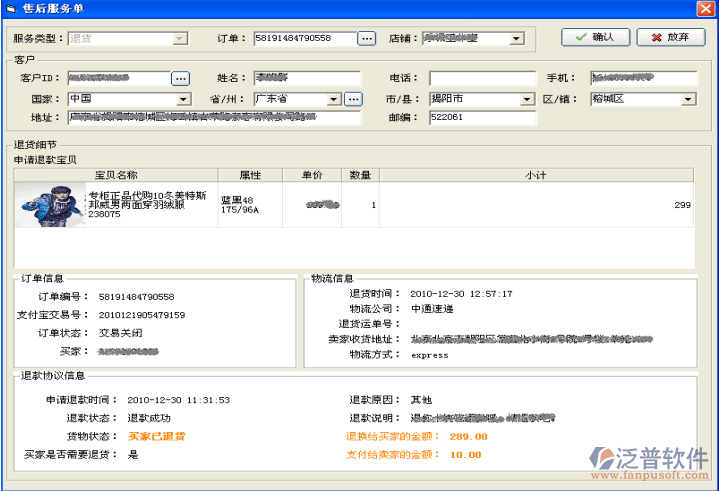Screen dimensions: 719x491
Task: Open the 服务类型 dropdown
Action: point(180,38)
